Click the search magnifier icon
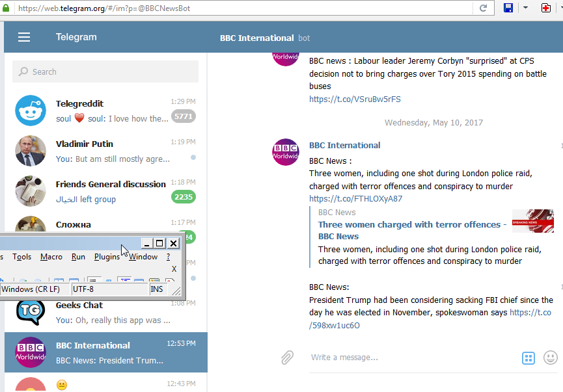The height and width of the screenshot is (392, 563). coord(23,72)
